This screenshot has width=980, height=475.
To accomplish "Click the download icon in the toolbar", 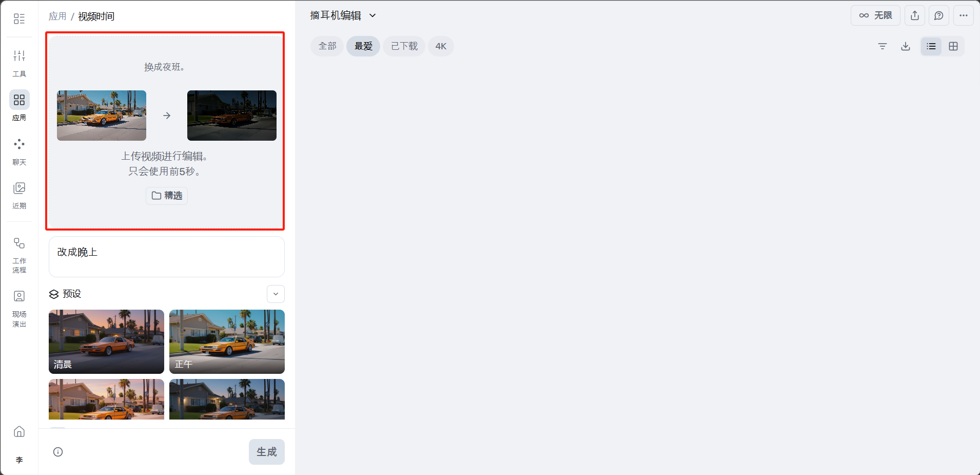I will [x=906, y=46].
